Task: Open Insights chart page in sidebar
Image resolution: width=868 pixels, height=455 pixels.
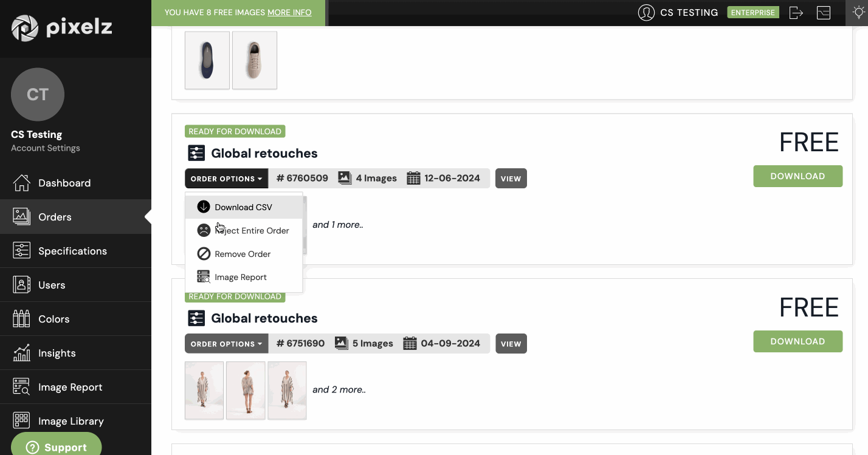Action: pos(57,353)
